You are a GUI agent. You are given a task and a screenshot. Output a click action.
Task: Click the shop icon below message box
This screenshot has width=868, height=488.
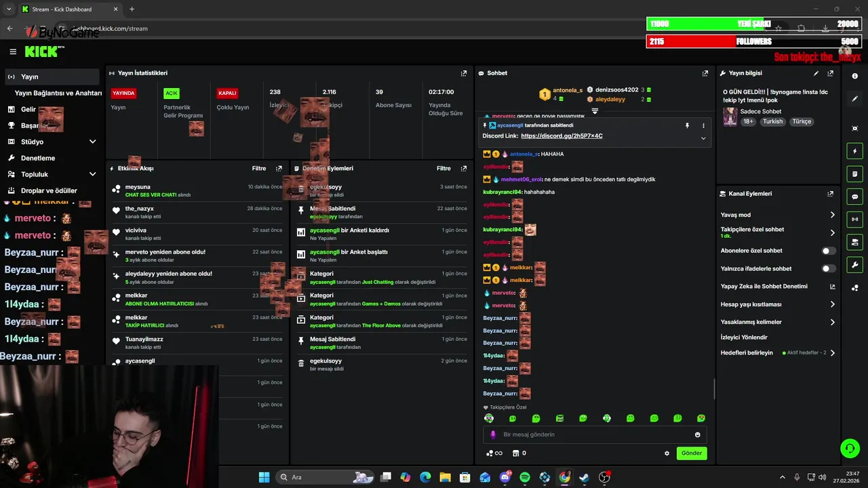[x=515, y=453]
